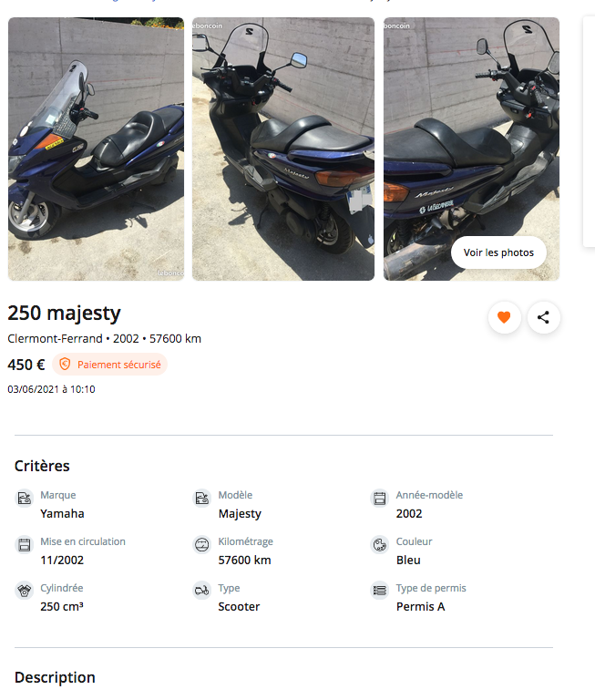This screenshot has height=700, width=595.
Task: Toggle the orange heart favorite button
Action: pyautogui.click(x=503, y=317)
